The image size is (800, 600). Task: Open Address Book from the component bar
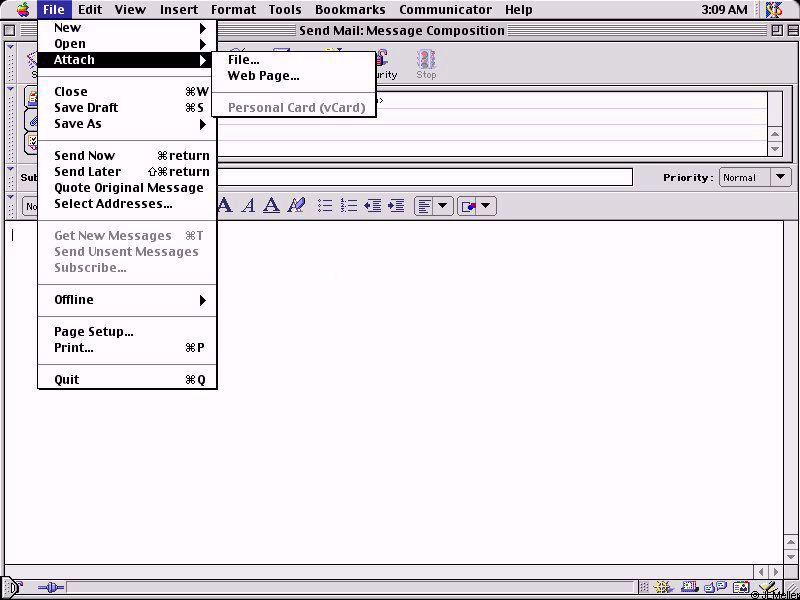[741, 588]
